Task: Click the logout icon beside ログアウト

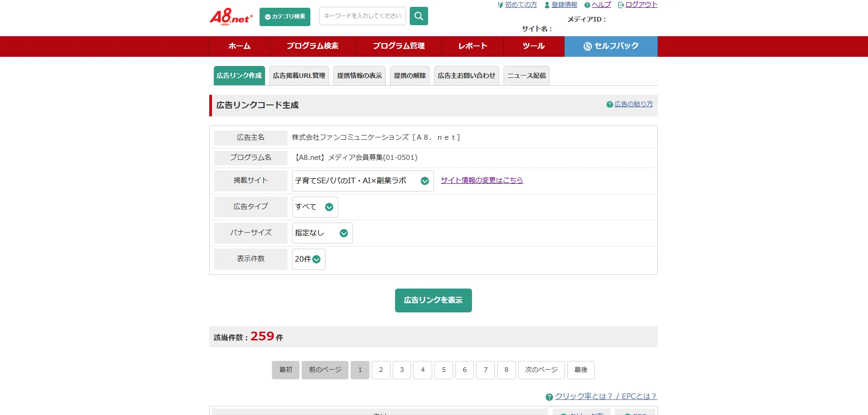Action: pos(621,5)
